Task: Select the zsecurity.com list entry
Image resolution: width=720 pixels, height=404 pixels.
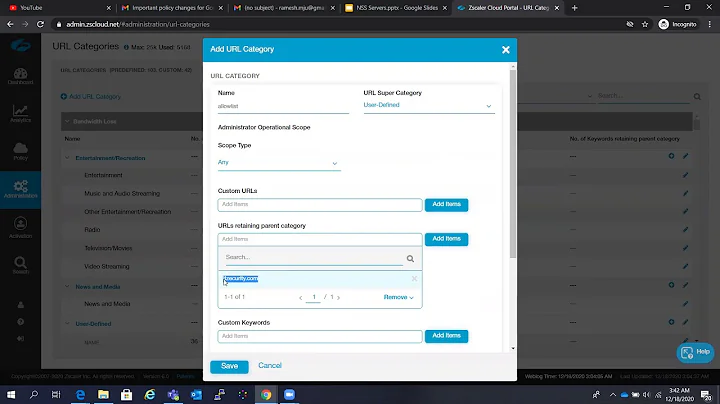Action: 320,279
